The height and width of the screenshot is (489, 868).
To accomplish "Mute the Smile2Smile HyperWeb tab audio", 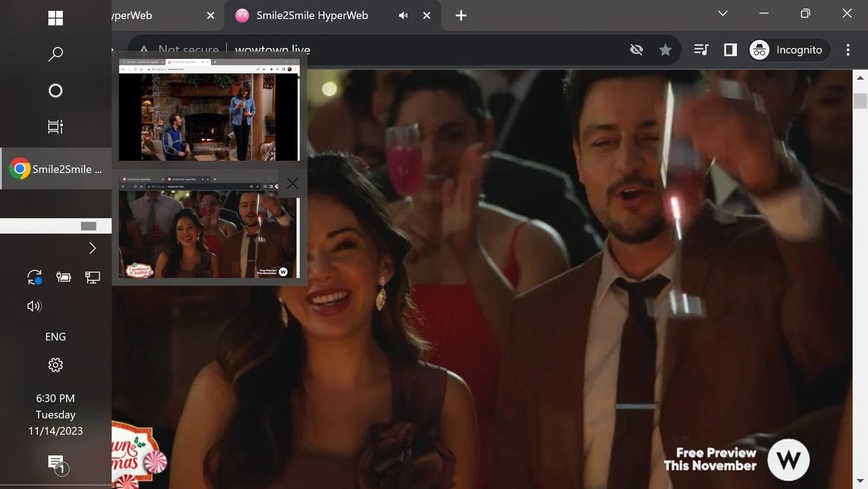I will coord(403,15).
